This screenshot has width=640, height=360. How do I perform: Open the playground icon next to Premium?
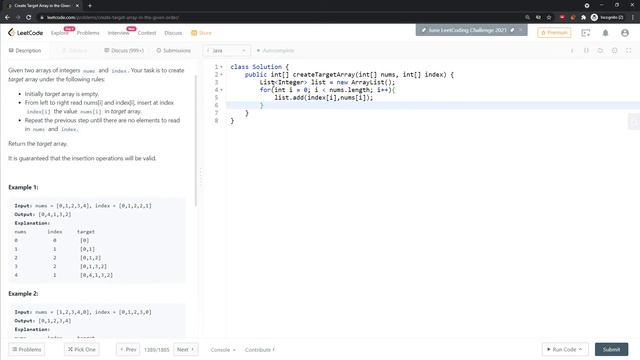586,33
